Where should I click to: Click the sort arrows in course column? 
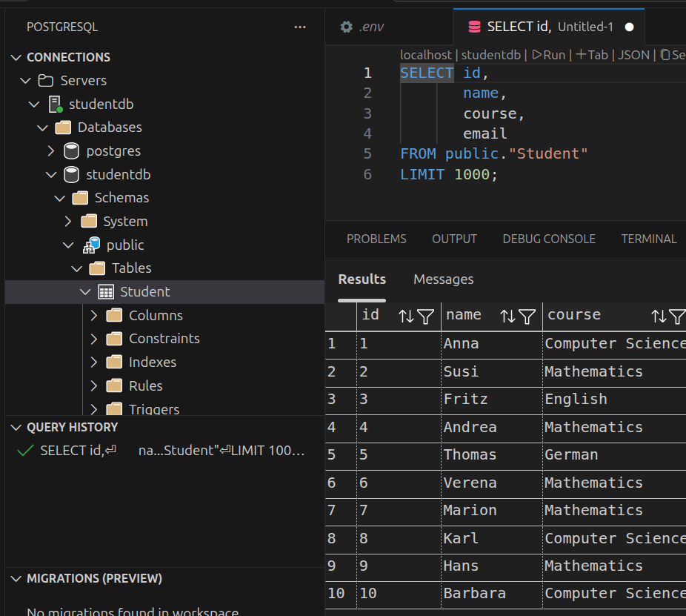tap(659, 317)
